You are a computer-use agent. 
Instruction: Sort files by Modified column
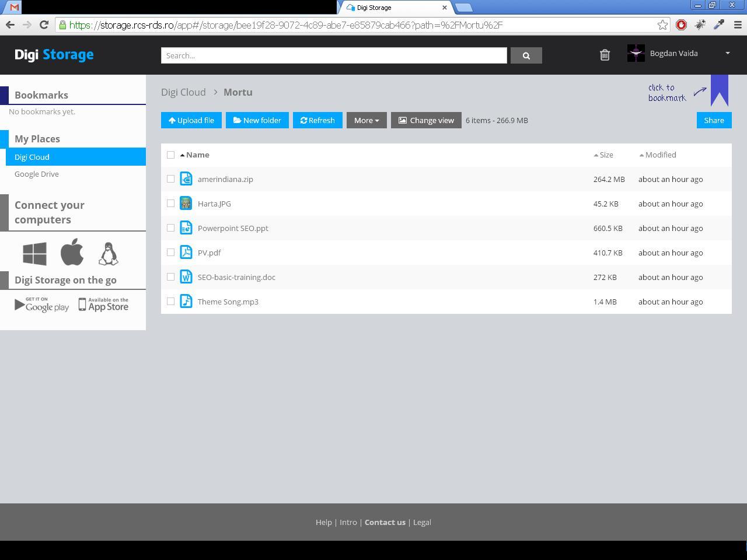[x=658, y=155]
